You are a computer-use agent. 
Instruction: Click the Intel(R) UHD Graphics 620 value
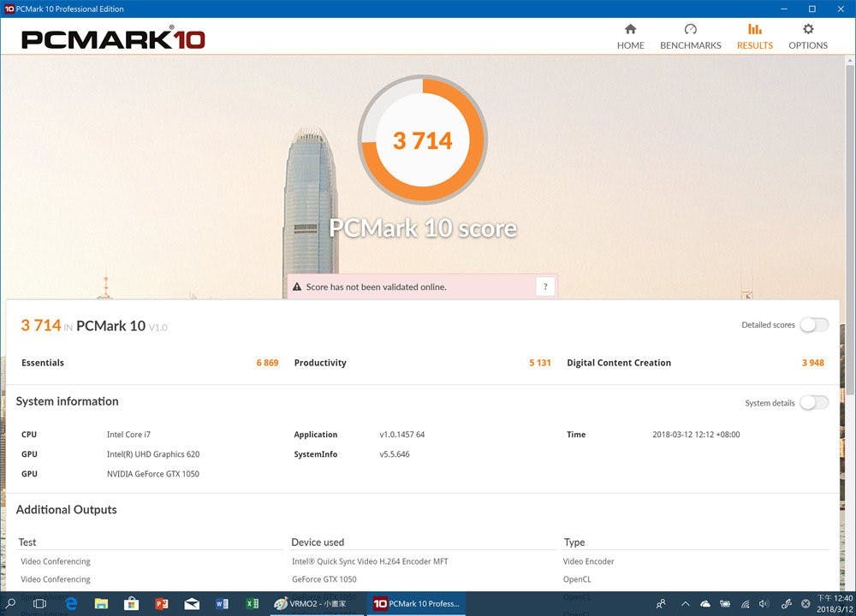(153, 454)
